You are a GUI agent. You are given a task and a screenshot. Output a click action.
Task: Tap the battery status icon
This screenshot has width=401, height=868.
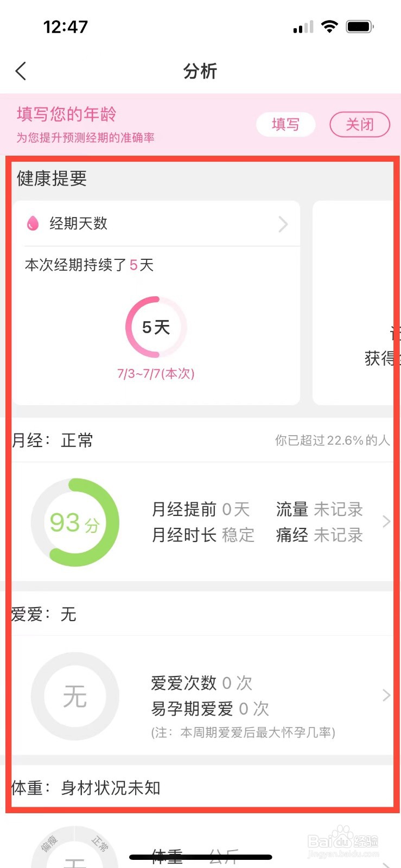click(360, 27)
